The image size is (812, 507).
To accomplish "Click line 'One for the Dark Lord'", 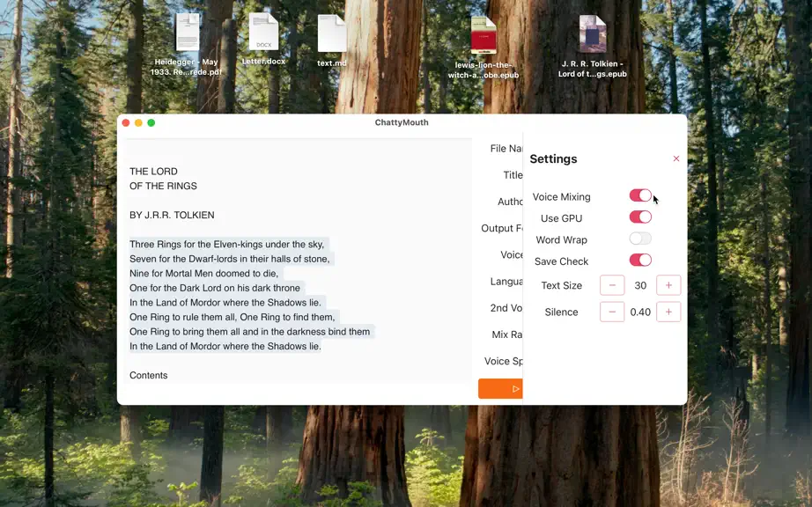I will (x=215, y=288).
